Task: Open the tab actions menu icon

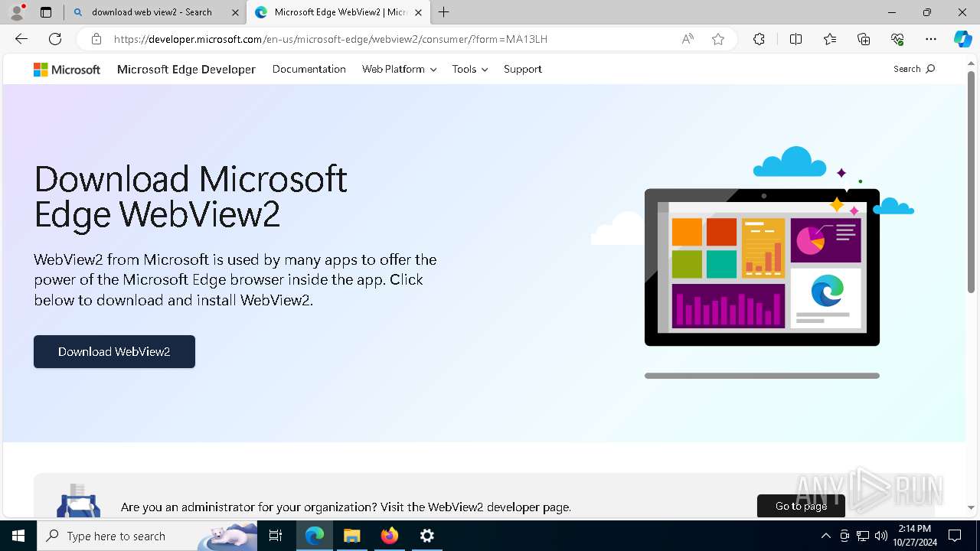Action: click(46, 12)
